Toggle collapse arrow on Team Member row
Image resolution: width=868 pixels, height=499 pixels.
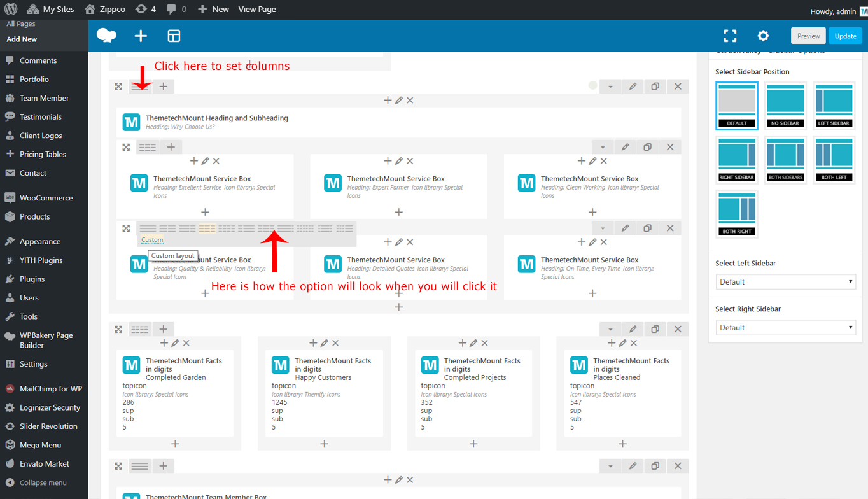click(610, 467)
